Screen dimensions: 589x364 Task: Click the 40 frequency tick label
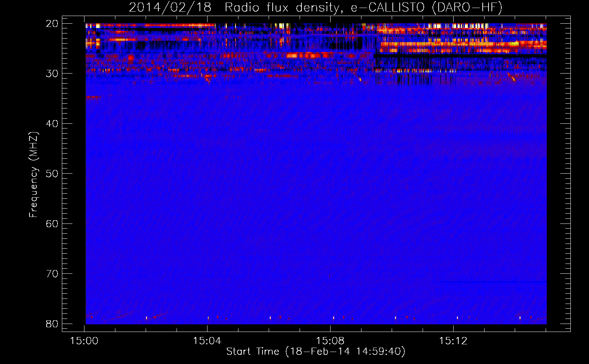click(52, 124)
